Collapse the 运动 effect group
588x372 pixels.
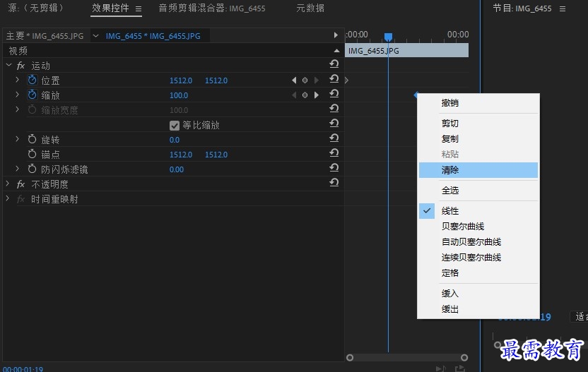coord(9,65)
